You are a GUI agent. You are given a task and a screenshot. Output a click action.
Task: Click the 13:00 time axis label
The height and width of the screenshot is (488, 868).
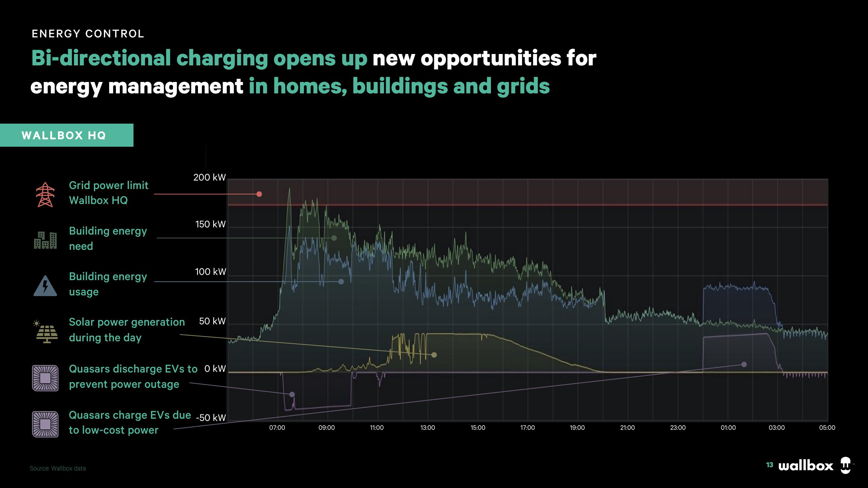click(427, 428)
